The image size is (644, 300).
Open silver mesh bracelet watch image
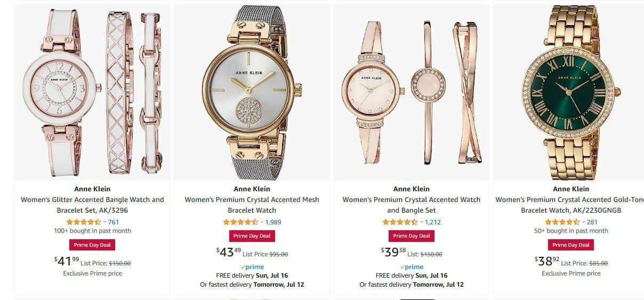252,92
